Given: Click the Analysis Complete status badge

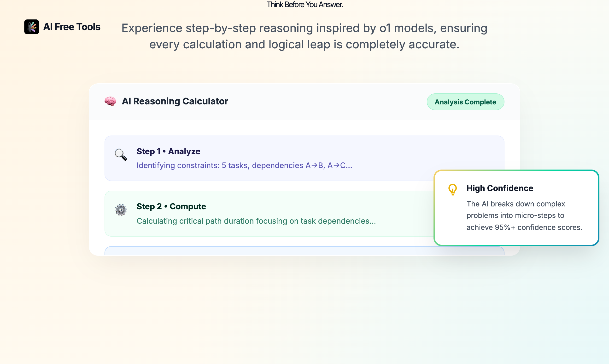Looking at the screenshot, I should pyautogui.click(x=465, y=102).
